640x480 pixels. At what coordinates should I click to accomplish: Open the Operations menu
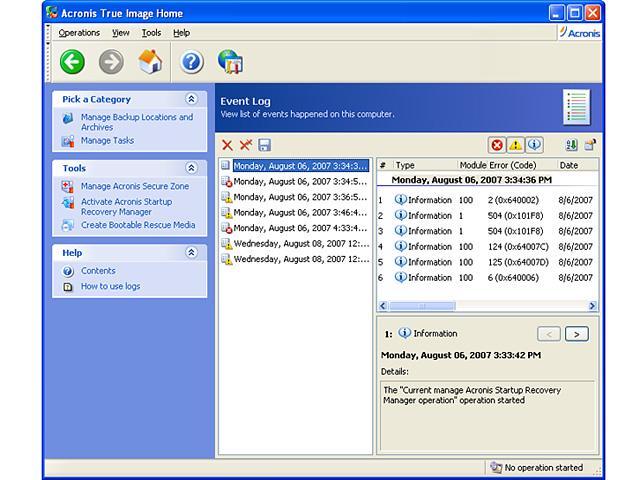click(x=79, y=33)
